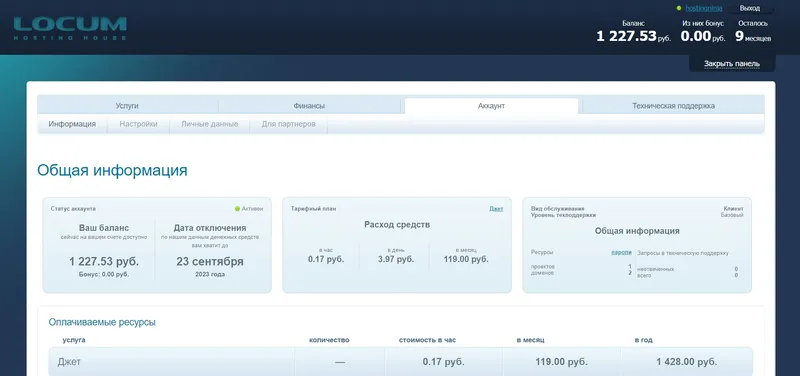
Task: Click the LOCUM Hosting House logo
Action: click(x=70, y=29)
